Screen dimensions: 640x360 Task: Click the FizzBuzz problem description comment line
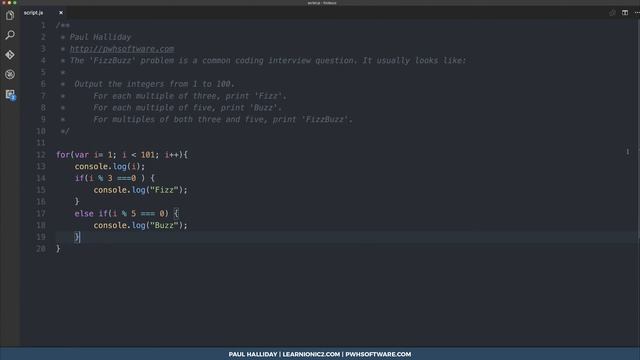click(x=267, y=61)
